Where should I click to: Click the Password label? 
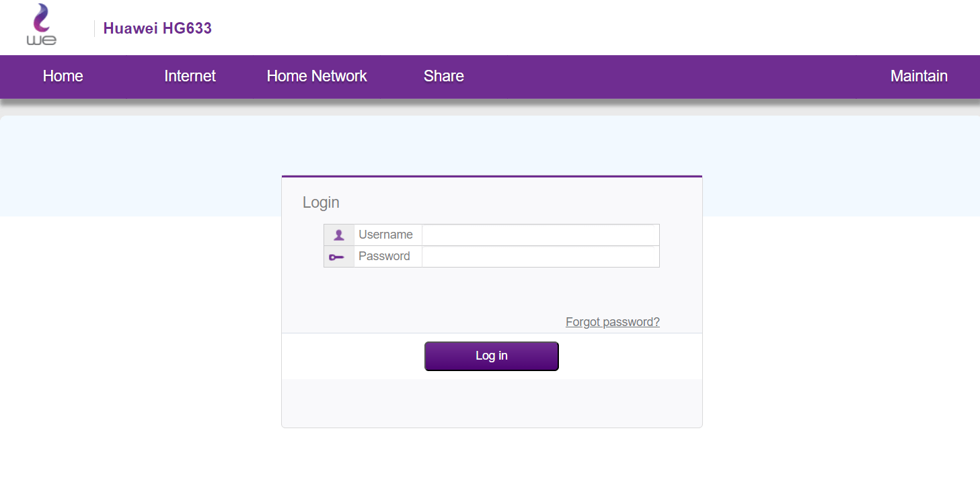[384, 256]
